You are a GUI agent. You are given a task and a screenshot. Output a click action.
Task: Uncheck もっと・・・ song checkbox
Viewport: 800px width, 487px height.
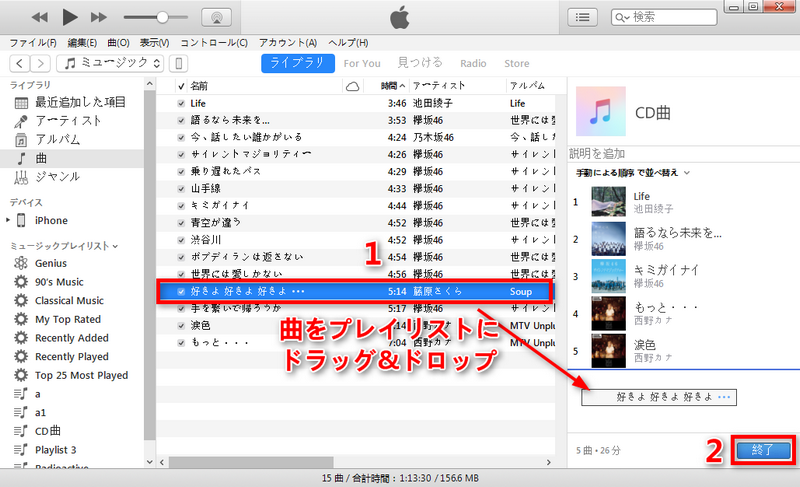(x=181, y=343)
